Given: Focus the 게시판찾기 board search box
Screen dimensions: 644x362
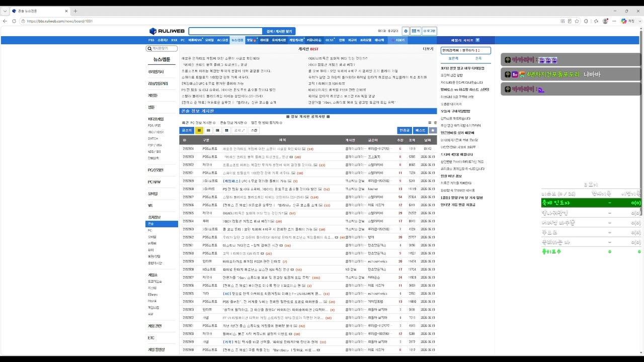Looking at the screenshot, I should (162, 48).
